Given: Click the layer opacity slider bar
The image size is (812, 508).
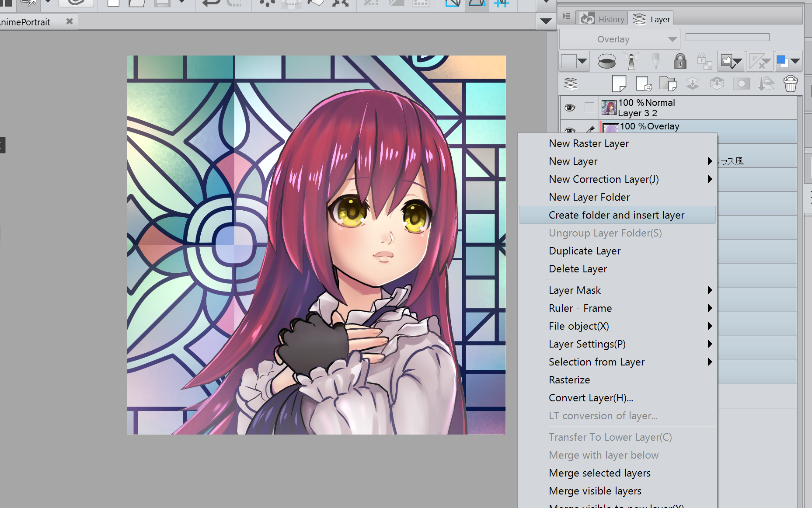Looking at the screenshot, I should point(727,38).
